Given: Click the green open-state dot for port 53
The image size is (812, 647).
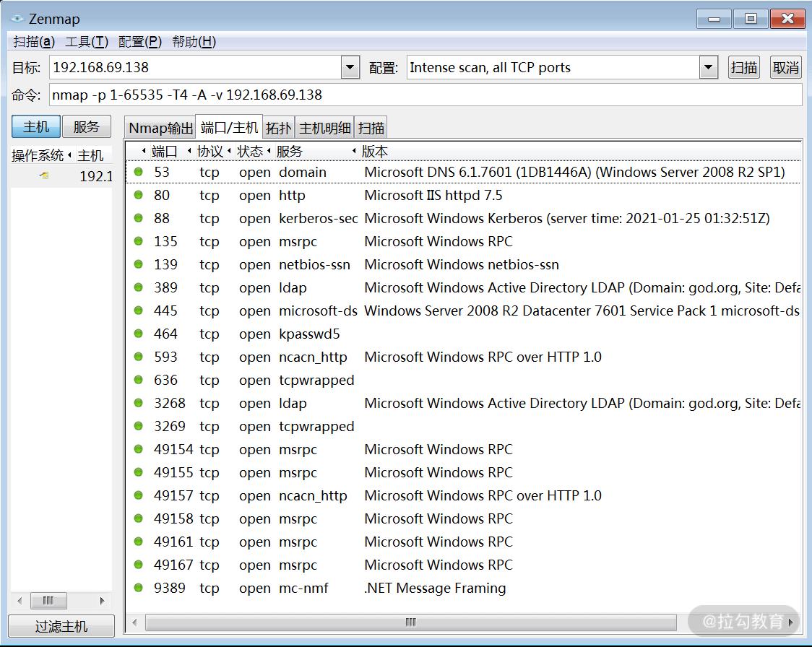Looking at the screenshot, I should [138, 172].
